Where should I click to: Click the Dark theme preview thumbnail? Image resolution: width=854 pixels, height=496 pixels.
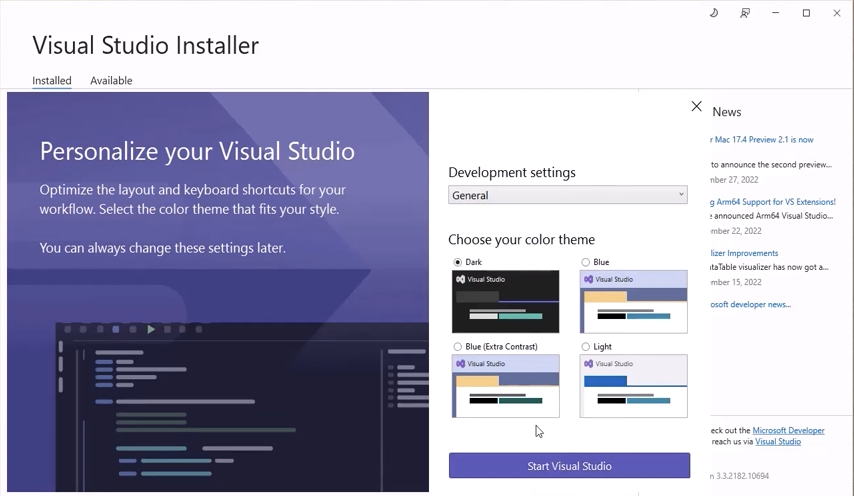point(505,302)
